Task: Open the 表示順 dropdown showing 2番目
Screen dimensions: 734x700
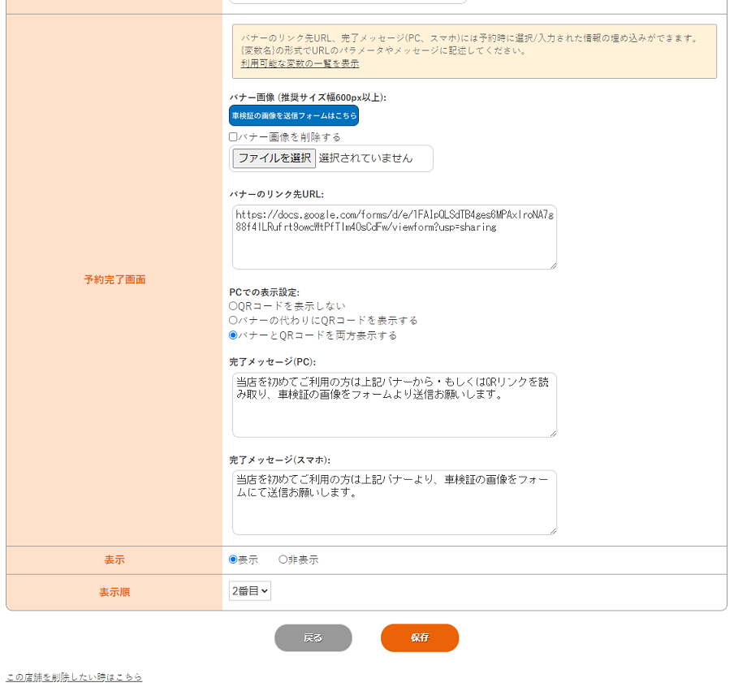Action: [250, 591]
